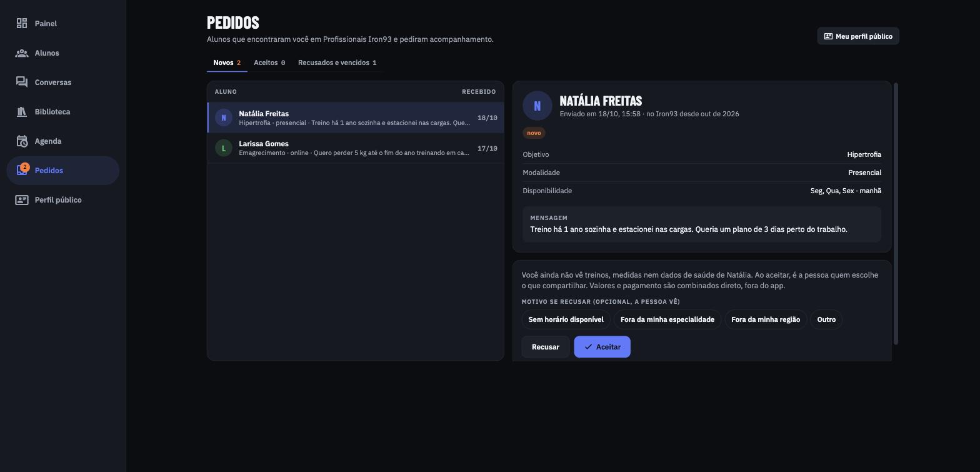This screenshot has width=980, height=472.
Task: Open the Painel dashboard icon
Action: 22,23
